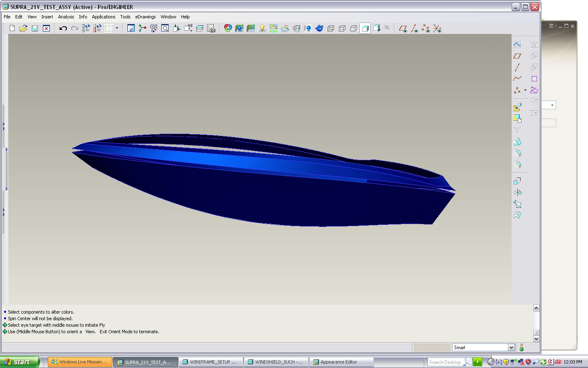This screenshot has width=588, height=368.
Task: Open the selection box dropdown arrow
Action: tap(117, 28)
